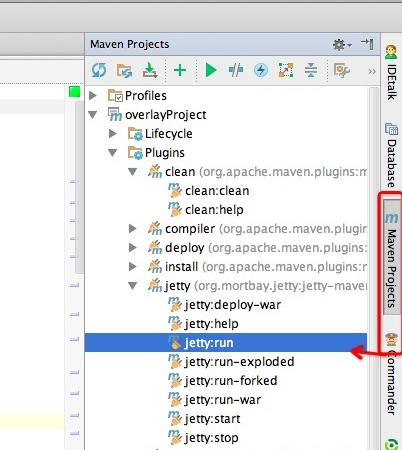Open the IDEtalk side tab
The width and height of the screenshot is (402, 450).
point(391,72)
